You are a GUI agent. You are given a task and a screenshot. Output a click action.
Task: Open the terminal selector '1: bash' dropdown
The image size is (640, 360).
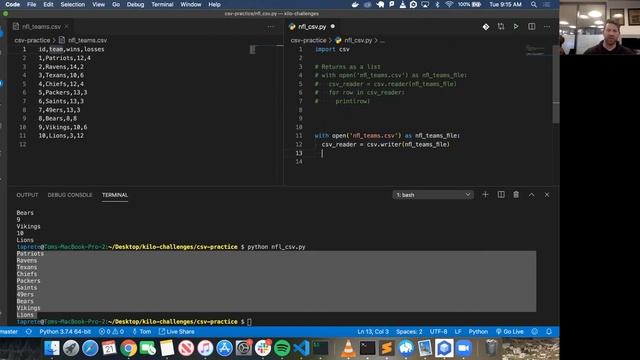coord(433,195)
